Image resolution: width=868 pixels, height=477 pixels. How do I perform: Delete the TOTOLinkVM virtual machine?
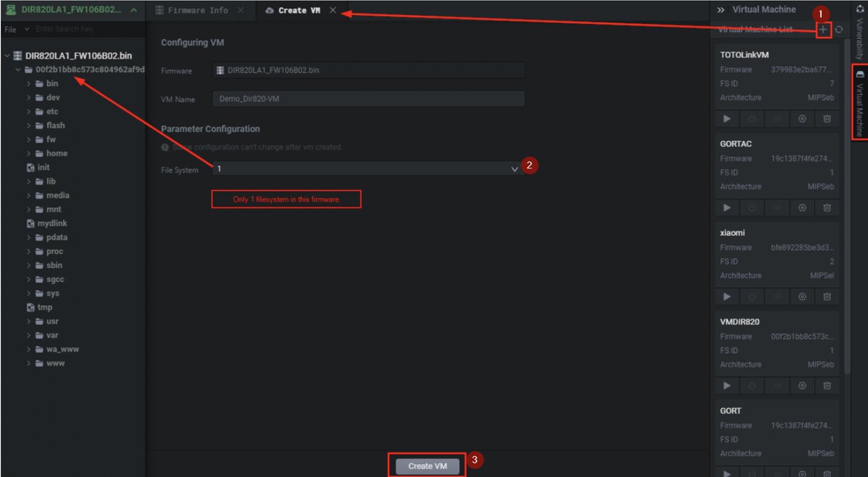coord(827,119)
